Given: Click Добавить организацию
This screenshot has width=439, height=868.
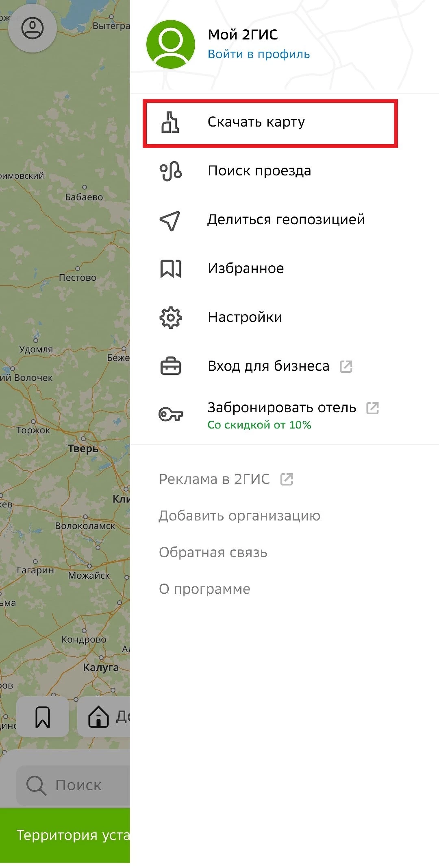Looking at the screenshot, I should (239, 516).
